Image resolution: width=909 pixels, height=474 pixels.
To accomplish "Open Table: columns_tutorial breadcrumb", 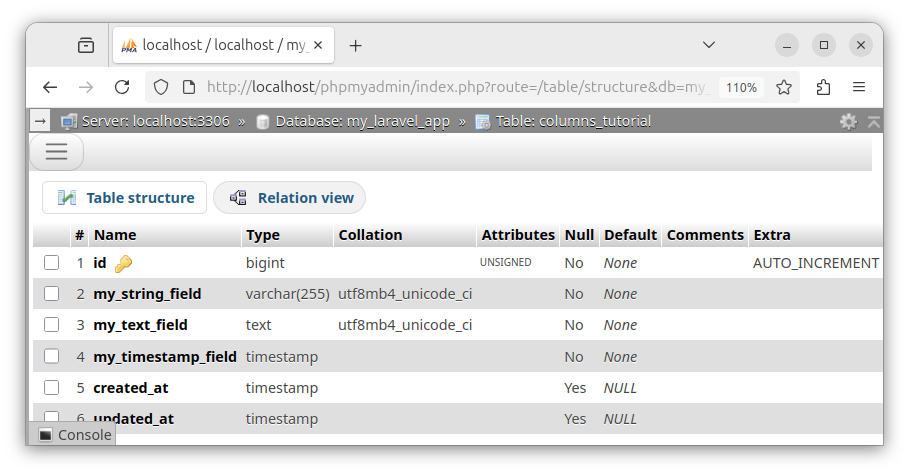I will pos(573,121).
